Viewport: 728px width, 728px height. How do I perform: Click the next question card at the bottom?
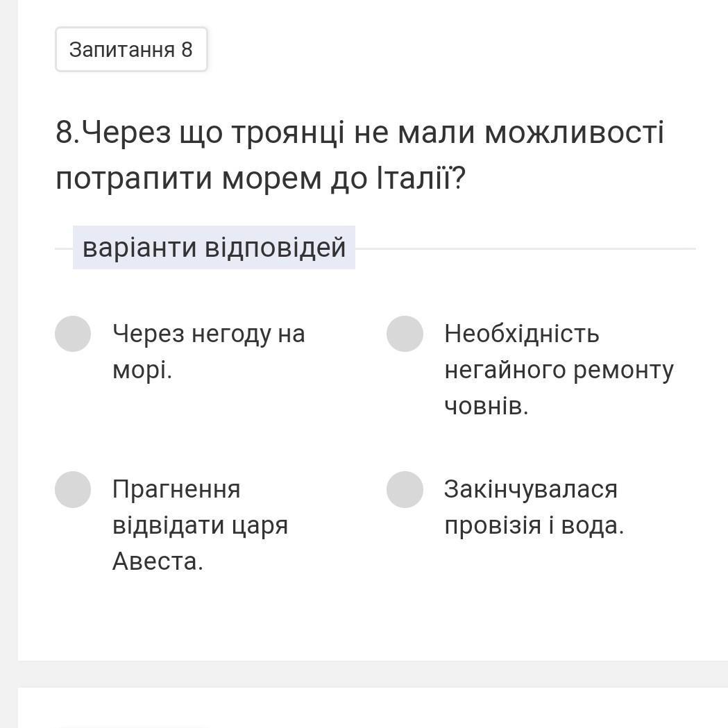(x=373, y=708)
